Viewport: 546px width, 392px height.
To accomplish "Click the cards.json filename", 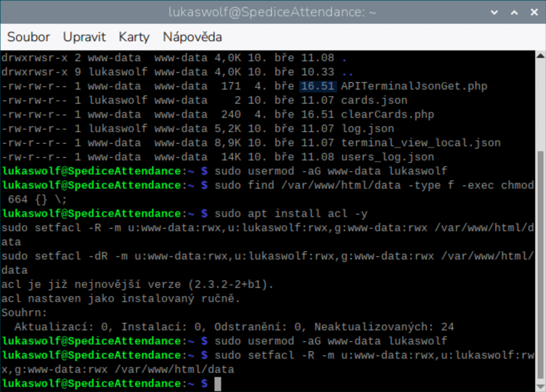I will [x=374, y=100].
